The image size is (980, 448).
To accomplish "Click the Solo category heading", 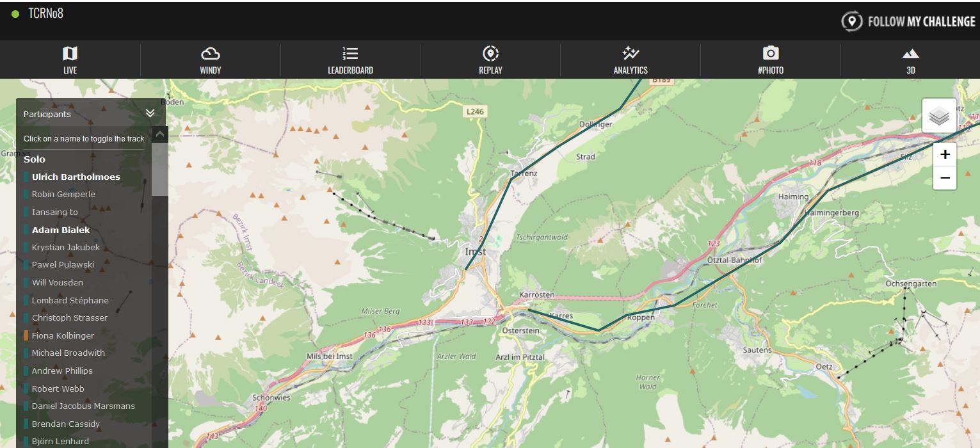I will (x=35, y=159).
